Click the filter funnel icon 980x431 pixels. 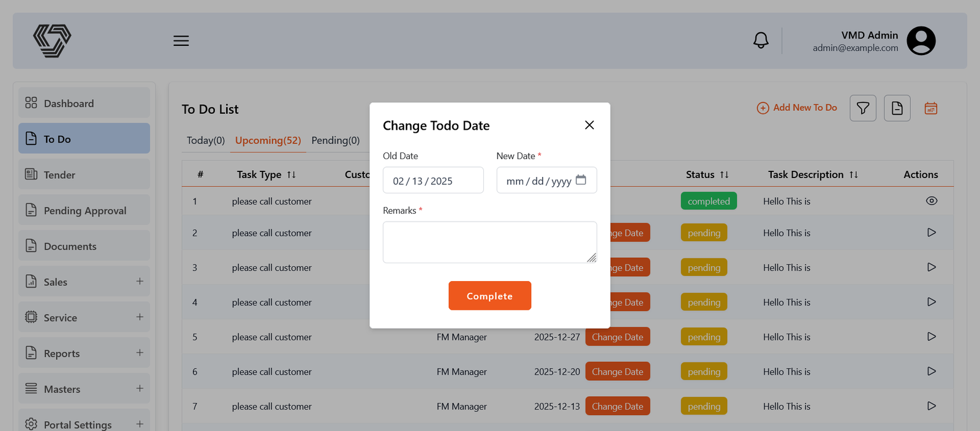pyautogui.click(x=862, y=108)
